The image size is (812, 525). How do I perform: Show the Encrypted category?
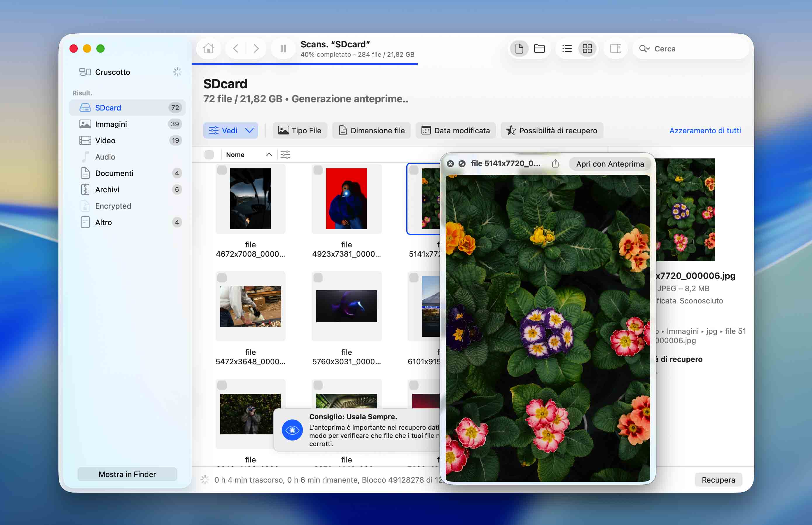[x=127, y=206]
